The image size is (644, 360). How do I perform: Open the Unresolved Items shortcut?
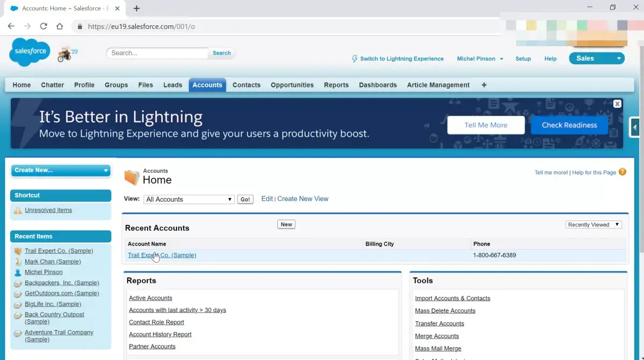(48, 210)
